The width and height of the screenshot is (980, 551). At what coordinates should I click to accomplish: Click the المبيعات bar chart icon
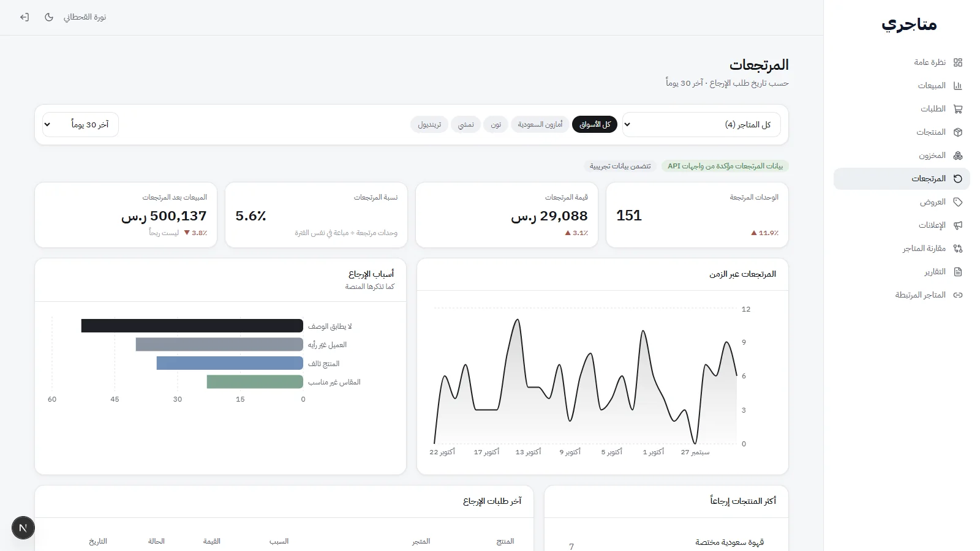[958, 86]
